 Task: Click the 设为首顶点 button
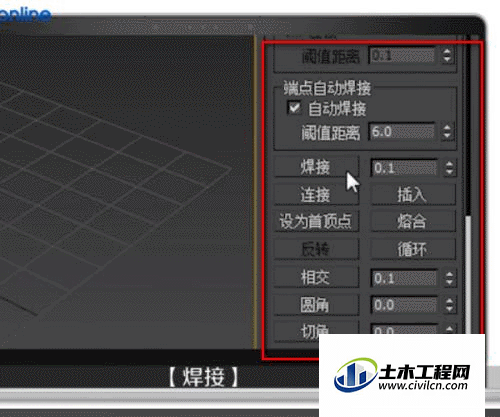tap(316, 221)
